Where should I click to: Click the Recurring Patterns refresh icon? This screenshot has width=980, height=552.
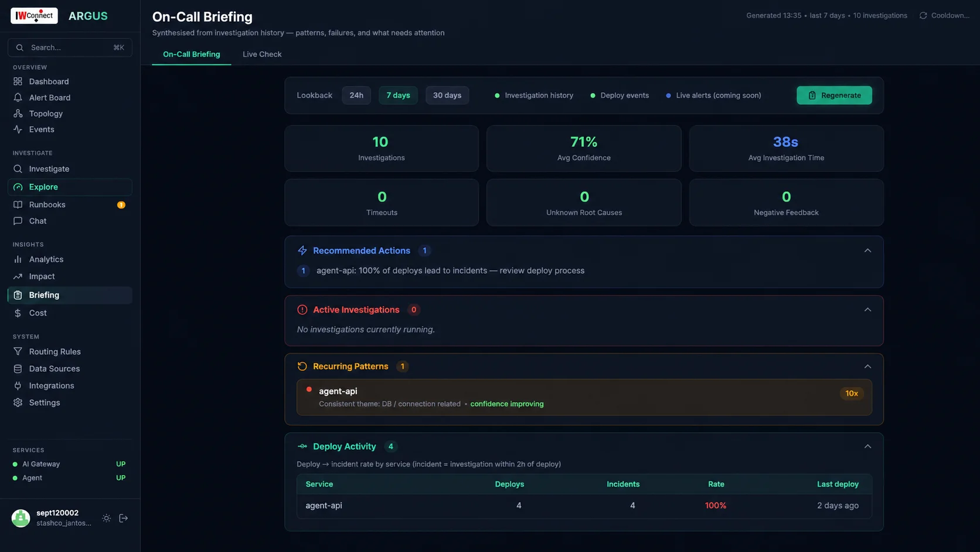tap(302, 367)
